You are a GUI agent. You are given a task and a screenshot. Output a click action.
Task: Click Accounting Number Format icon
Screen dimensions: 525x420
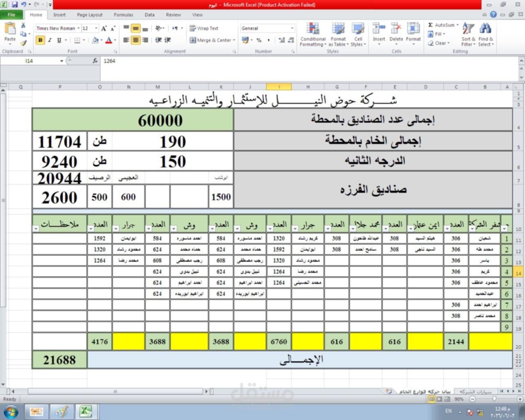point(245,40)
